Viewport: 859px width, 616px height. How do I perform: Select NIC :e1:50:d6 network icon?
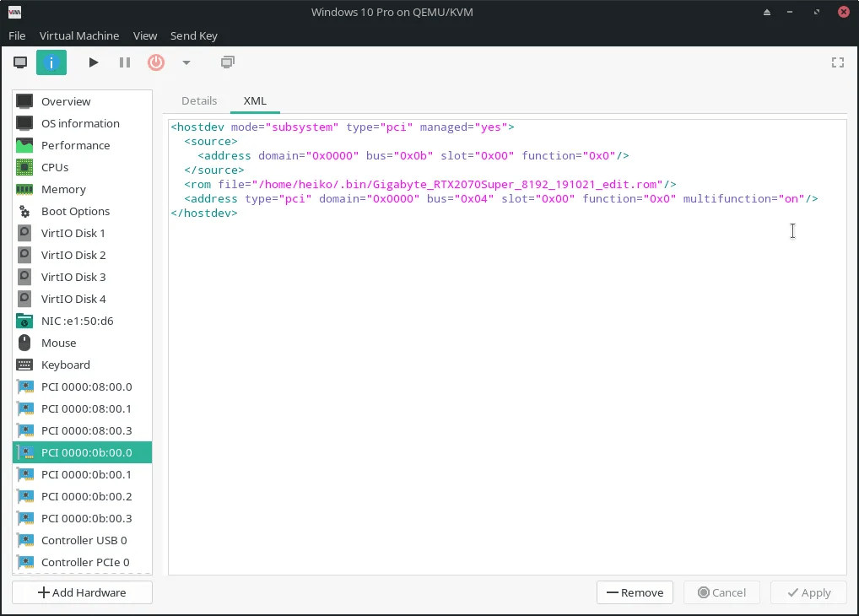[24, 321]
